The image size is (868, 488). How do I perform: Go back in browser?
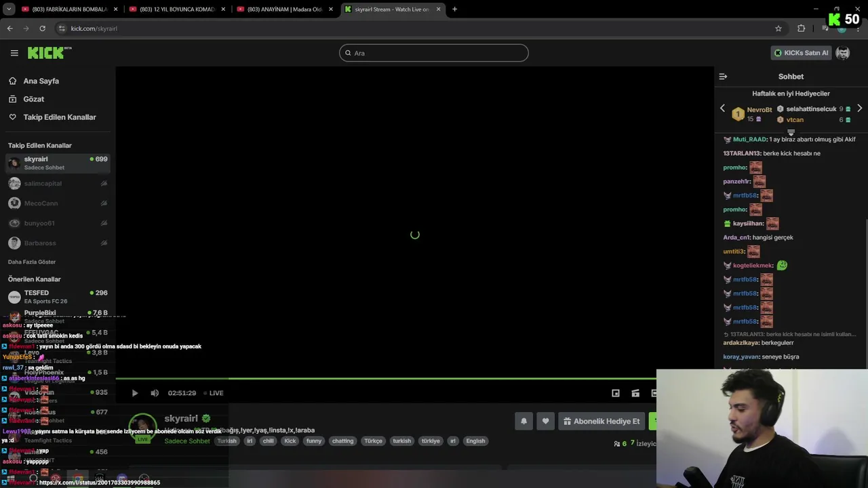click(9, 28)
